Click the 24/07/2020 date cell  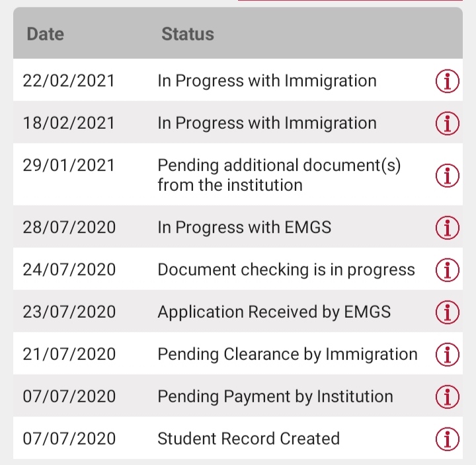pos(69,269)
